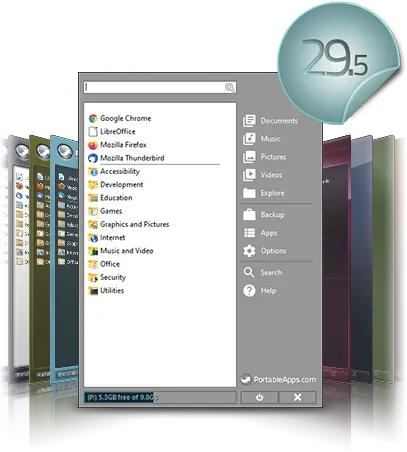Screen dimensions: 407x452
Task: Open the Videos menu label
Action: tap(271, 175)
